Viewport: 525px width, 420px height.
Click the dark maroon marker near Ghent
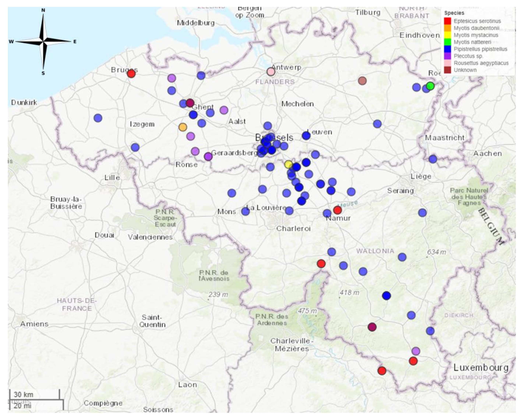pos(190,103)
